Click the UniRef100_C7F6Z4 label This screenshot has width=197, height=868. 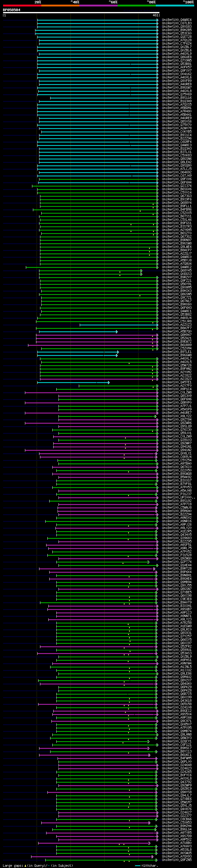point(176,43)
